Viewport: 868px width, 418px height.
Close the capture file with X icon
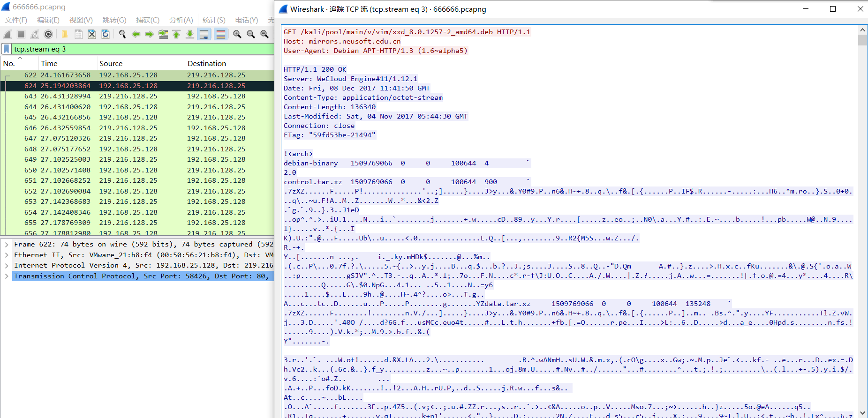pyautogui.click(x=92, y=34)
